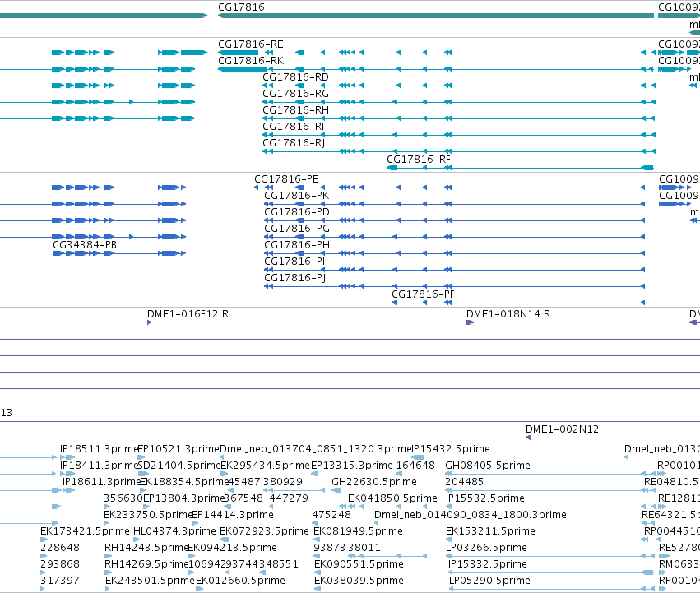The width and height of the screenshot is (700, 593).
Task: Click the EK090551.5prime EST label
Action: coord(359,565)
